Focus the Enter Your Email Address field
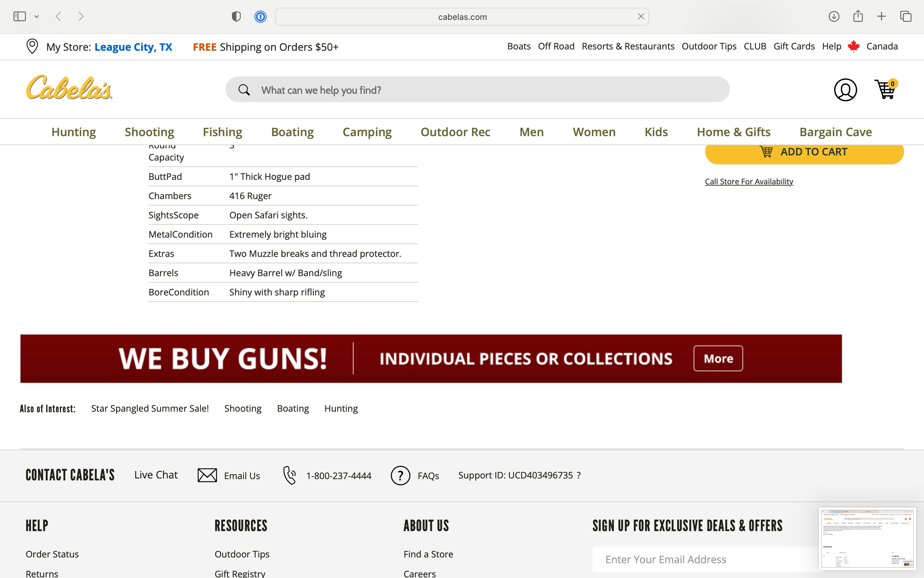This screenshot has height=578, width=924. click(x=706, y=559)
